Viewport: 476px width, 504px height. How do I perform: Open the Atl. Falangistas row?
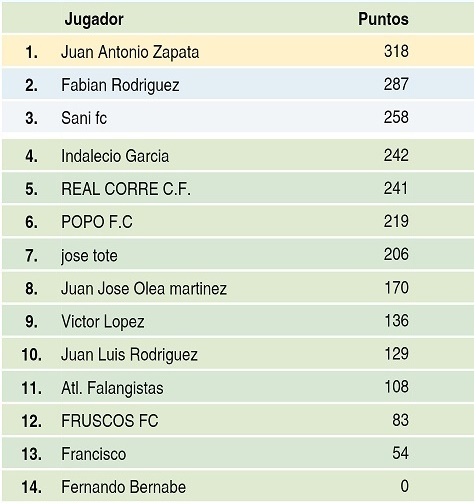(x=238, y=387)
